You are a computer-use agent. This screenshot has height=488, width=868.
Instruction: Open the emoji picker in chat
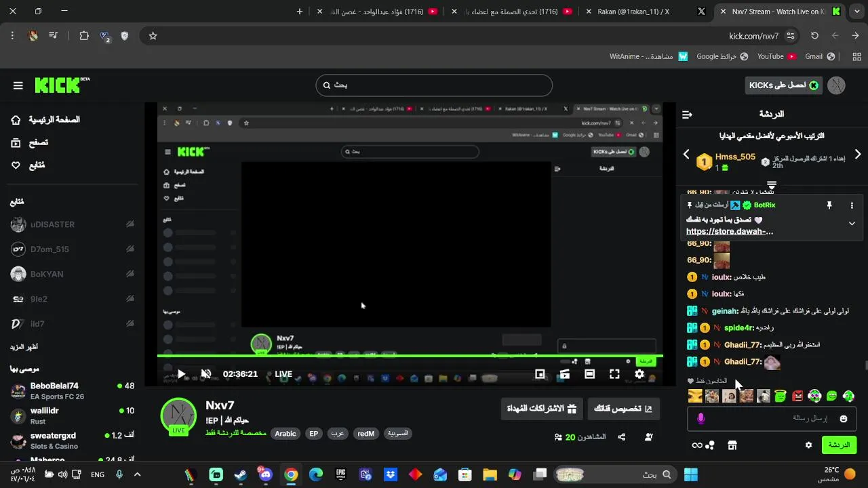(844, 419)
